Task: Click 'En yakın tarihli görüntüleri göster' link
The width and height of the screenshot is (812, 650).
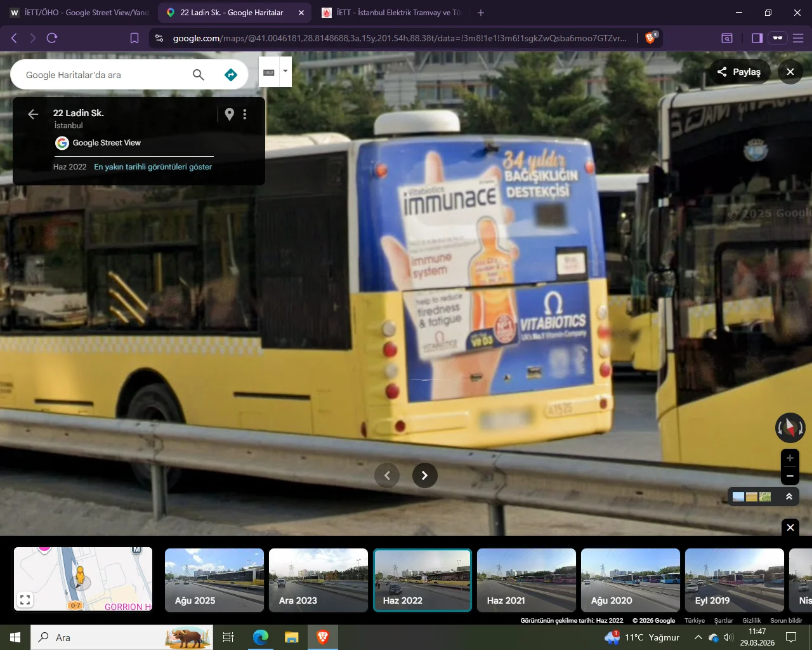Action: (x=153, y=167)
